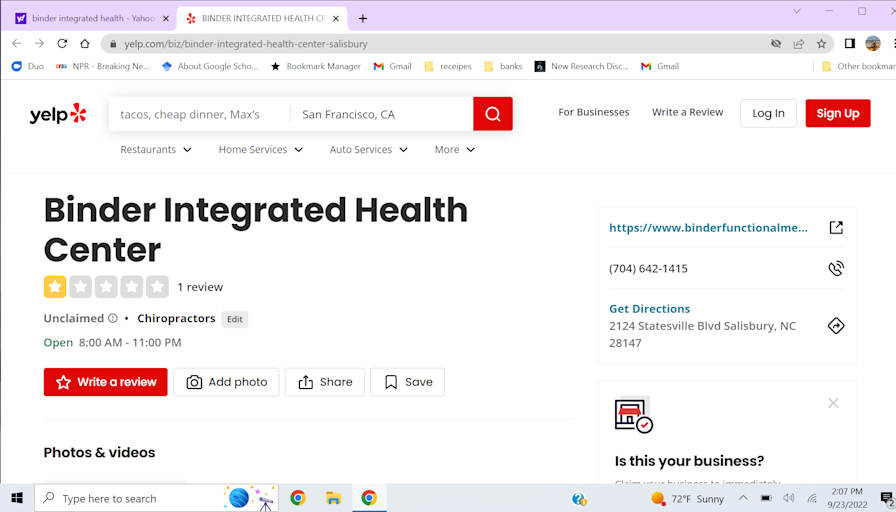The width and height of the screenshot is (896, 512).
Task: Open the binderfunctionalme website link
Action: point(708,227)
